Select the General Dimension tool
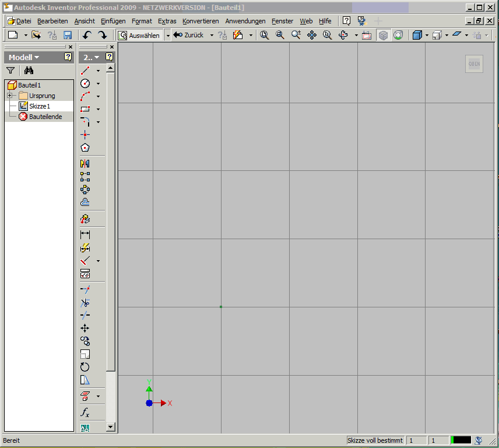 pos(85,235)
